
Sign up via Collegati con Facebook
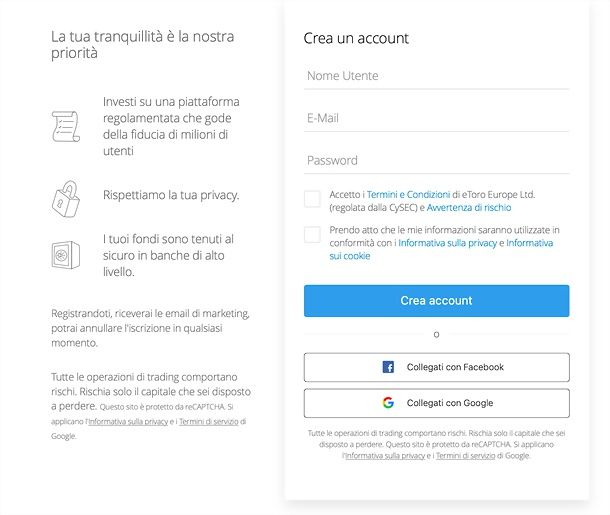click(436, 367)
